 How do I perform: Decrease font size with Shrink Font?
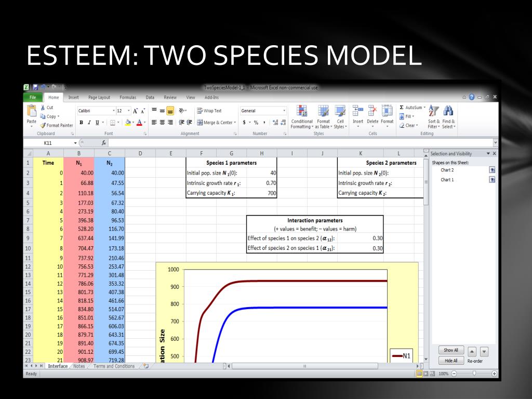point(143,111)
